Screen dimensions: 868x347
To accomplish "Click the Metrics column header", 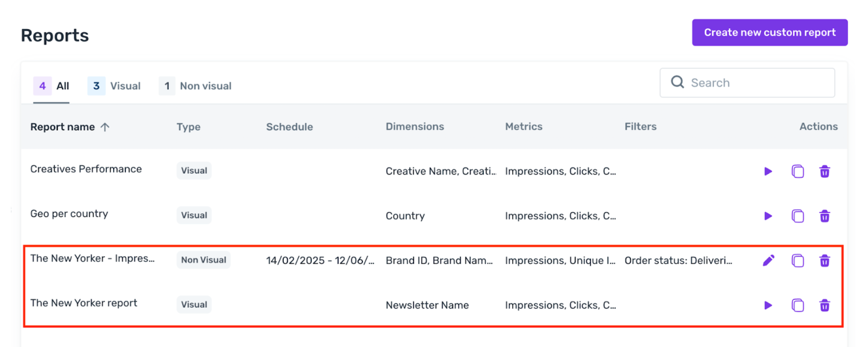I will pos(523,127).
